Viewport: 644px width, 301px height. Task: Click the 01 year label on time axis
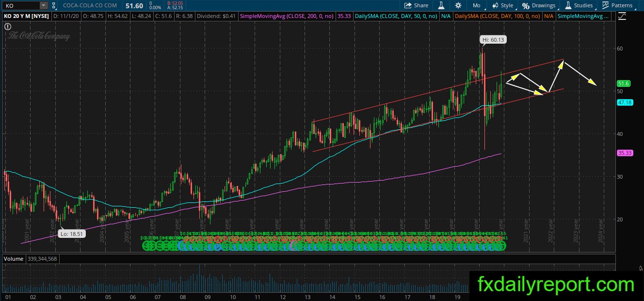coord(7,297)
